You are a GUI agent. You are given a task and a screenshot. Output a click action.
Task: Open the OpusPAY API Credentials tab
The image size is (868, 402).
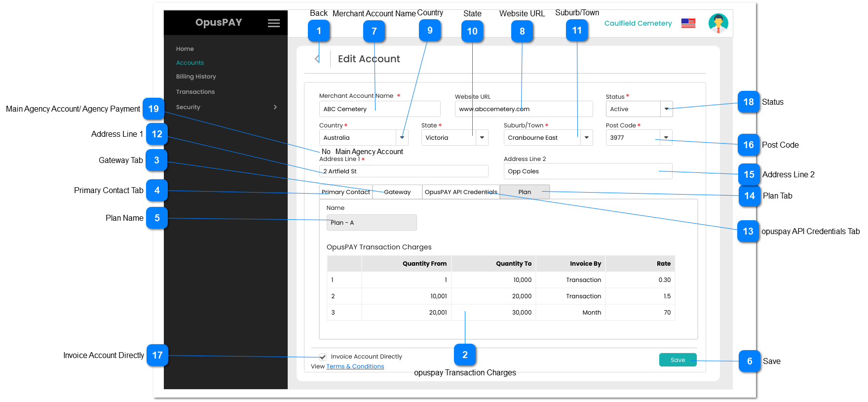[x=461, y=192]
